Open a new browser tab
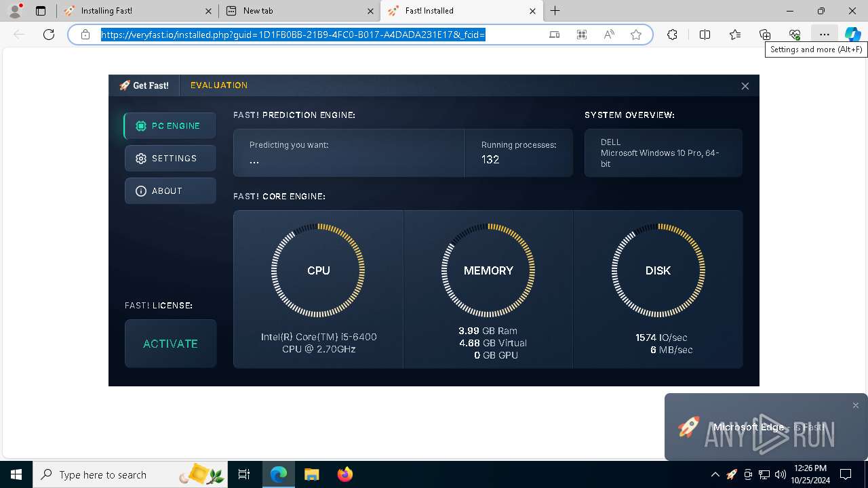This screenshot has height=488, width=868. 555,11
